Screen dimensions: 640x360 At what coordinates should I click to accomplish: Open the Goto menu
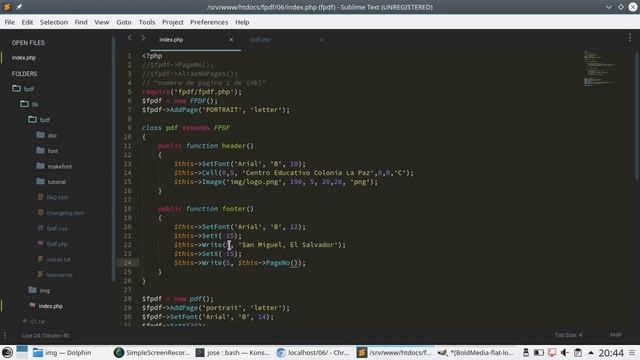click(124, 22)
